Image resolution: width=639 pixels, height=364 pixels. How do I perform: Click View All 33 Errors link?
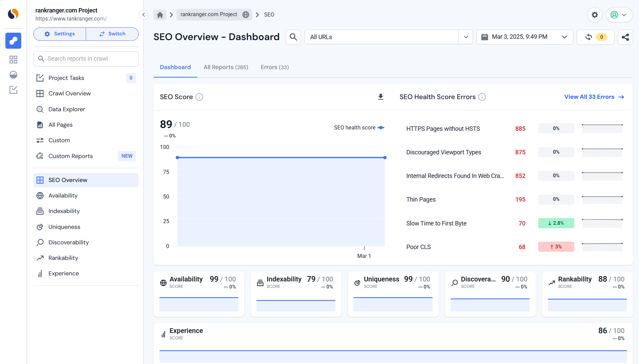pyautogui.click(x=594, y=97)
